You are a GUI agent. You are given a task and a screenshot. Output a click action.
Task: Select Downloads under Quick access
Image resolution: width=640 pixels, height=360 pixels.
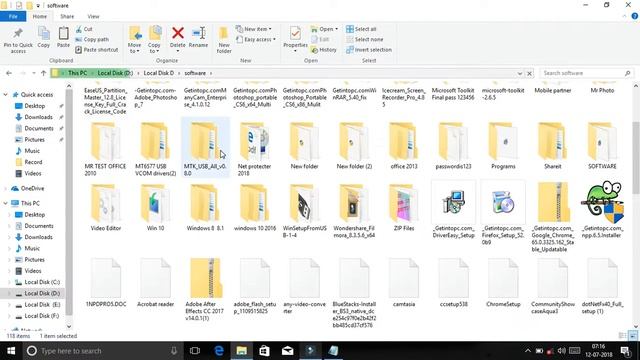coord(38,117)
